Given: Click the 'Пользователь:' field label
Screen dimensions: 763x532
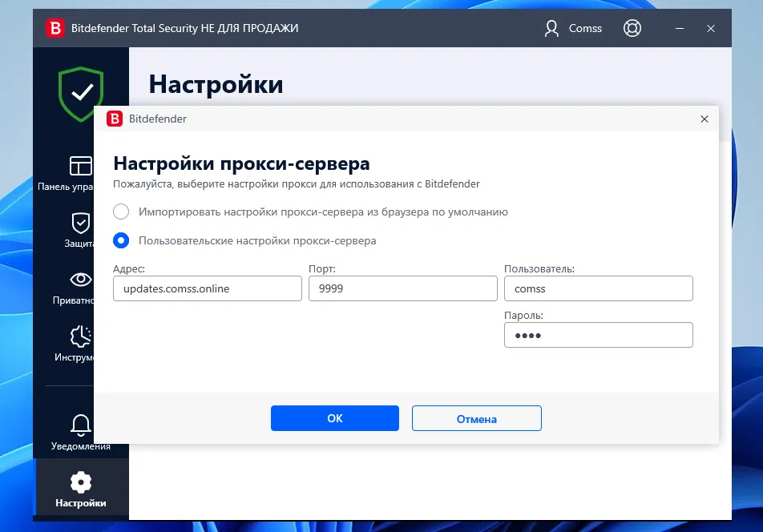Looking at the screenshot, I should pos(539,268).
